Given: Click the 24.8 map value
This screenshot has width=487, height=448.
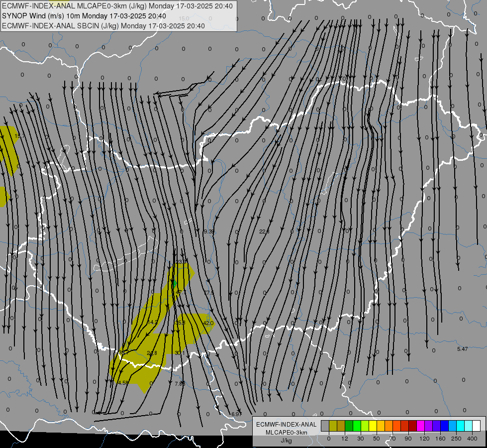Looking at the screenshot, I should [152, 353].
